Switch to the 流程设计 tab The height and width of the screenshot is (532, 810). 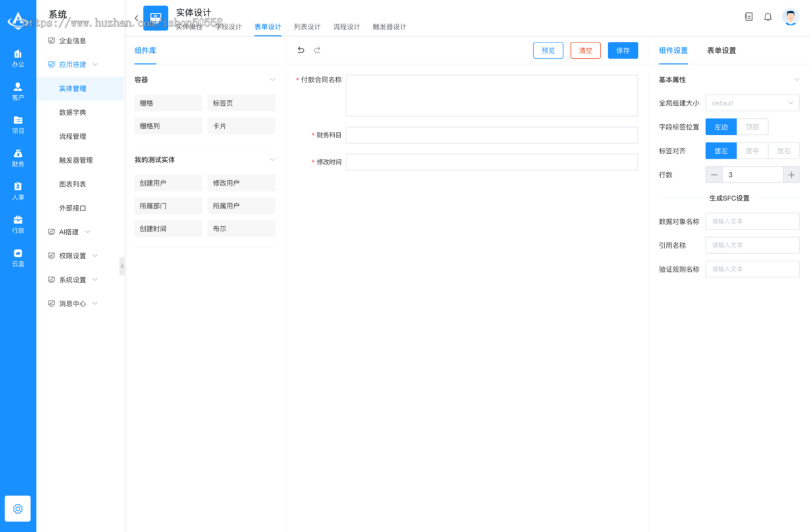pyautogui.click(x=346, y=27)
